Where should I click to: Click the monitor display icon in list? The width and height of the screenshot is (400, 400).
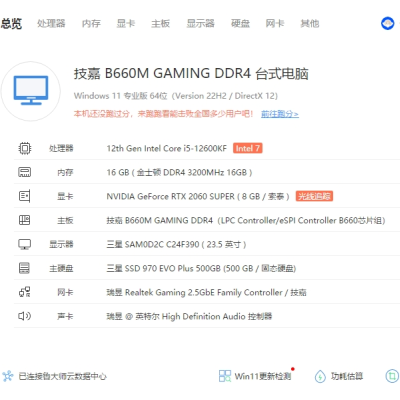tap(25, 244)
